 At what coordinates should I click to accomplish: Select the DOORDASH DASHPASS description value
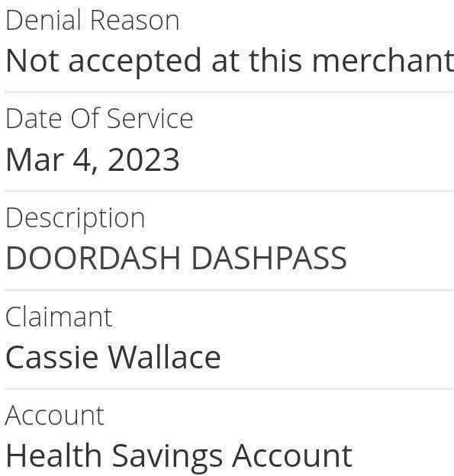(x=176, y=258)
